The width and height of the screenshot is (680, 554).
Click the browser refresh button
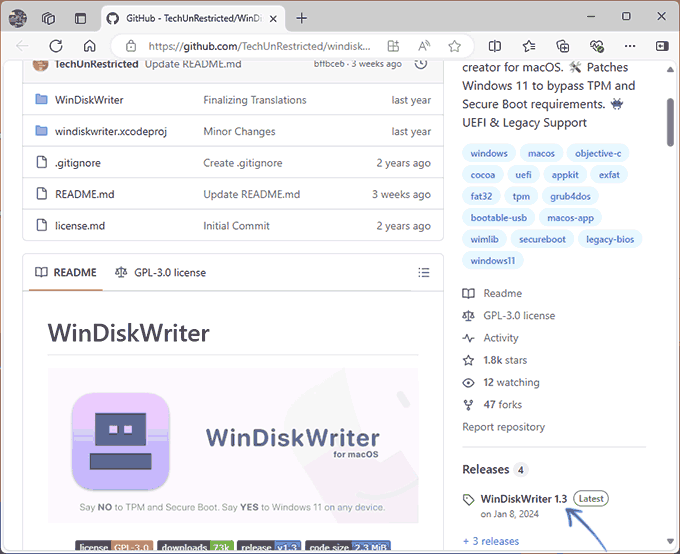pyautogui.click(x=56, y=46)
